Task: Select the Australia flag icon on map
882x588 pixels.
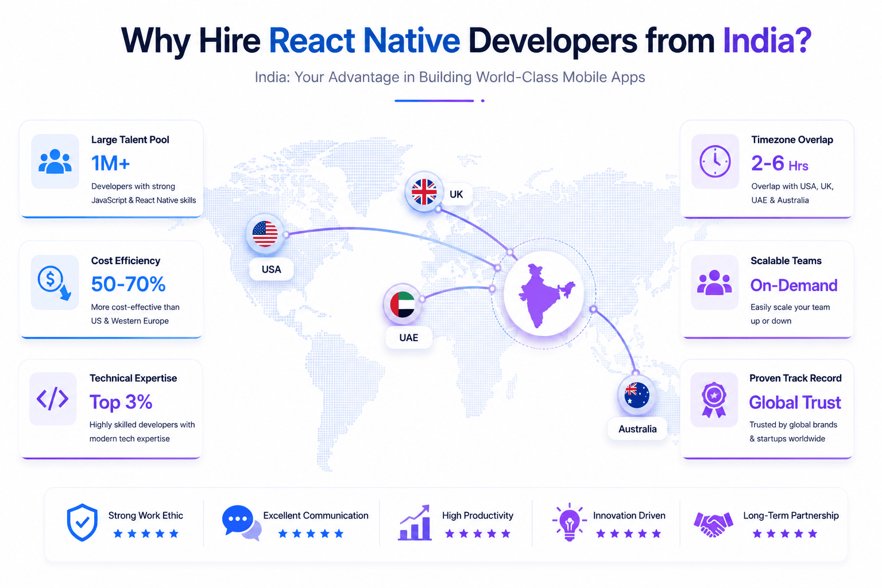Action: pyautogui.click(x=637, y=395)
